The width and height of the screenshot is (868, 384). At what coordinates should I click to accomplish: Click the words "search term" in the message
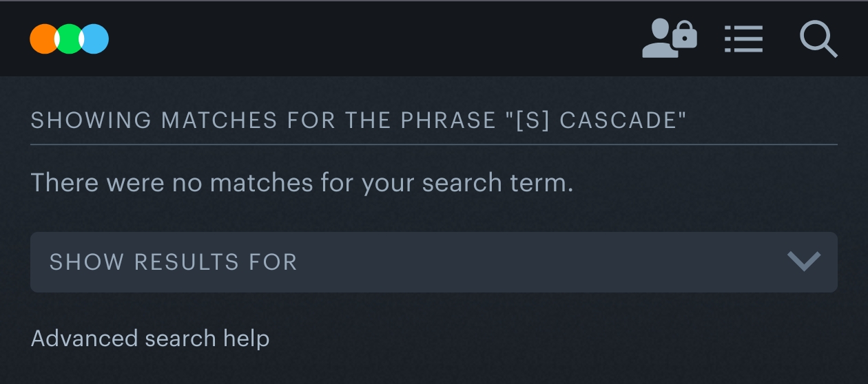[x=497, y=183]
